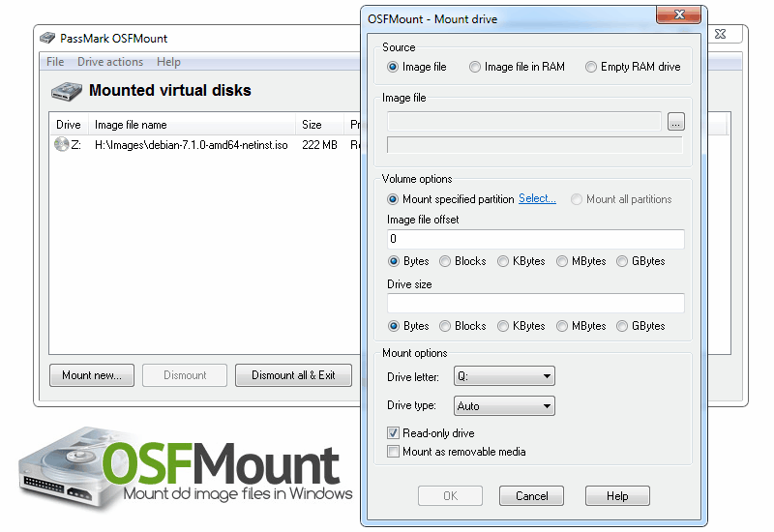This screenshot has width=774, height=532.
Task: Set drive size unit to Bytes
Action: (408, 326)
